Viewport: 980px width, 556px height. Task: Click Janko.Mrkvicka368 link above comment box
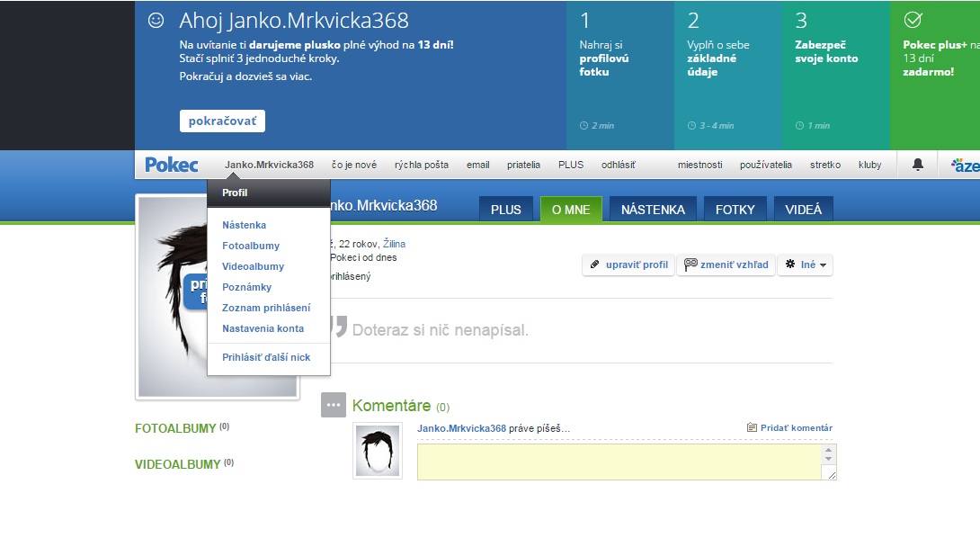[461, 427]
